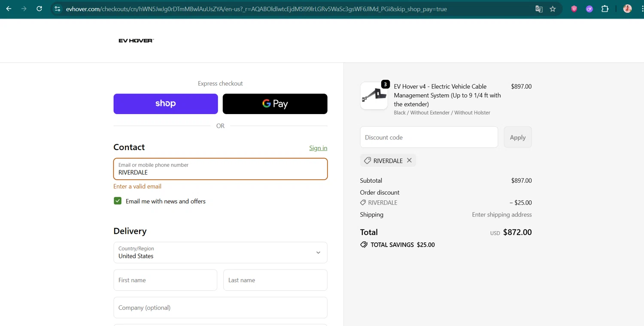Click the Apply discount button
Viewport: 644px width, 326px height.
click(518, 137)
